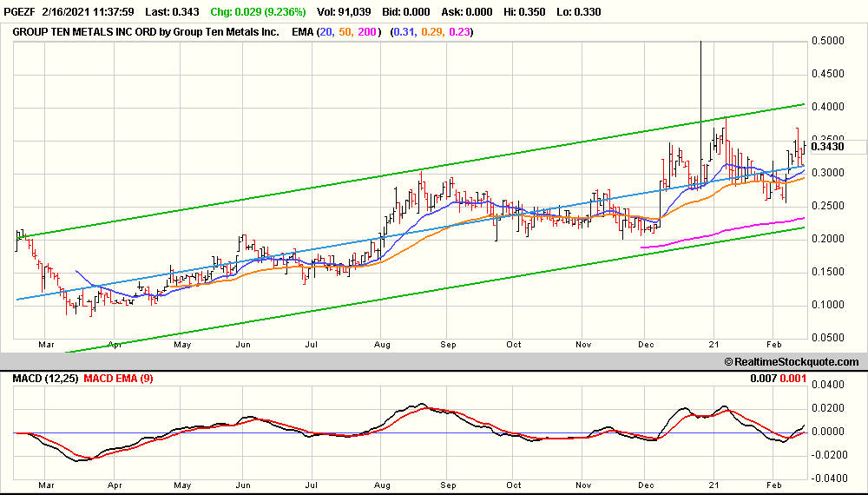Click the magenta 200 EMA period label
Screen dimensions: 868x495
pos(366,31)
